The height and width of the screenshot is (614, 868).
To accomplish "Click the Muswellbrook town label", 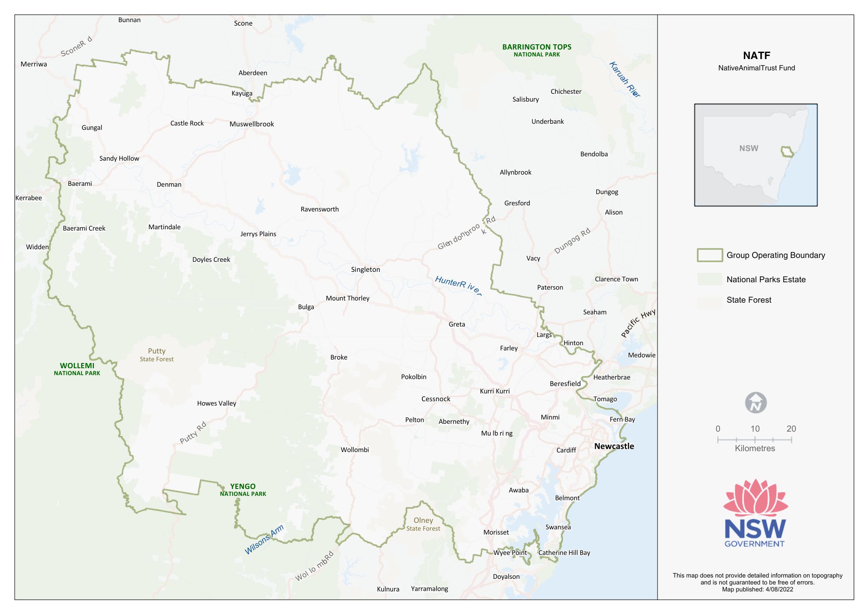I will coord(252,124).
